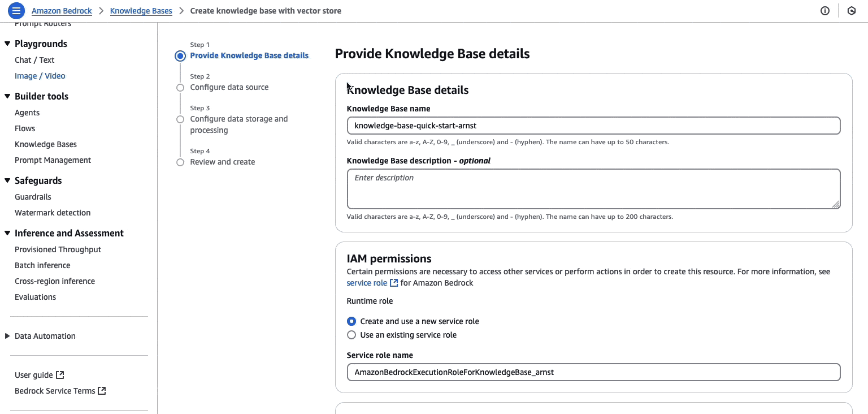Click the external link icon beside Bedrock Service Terms
The image size is (868, 414).
(102, 390)
